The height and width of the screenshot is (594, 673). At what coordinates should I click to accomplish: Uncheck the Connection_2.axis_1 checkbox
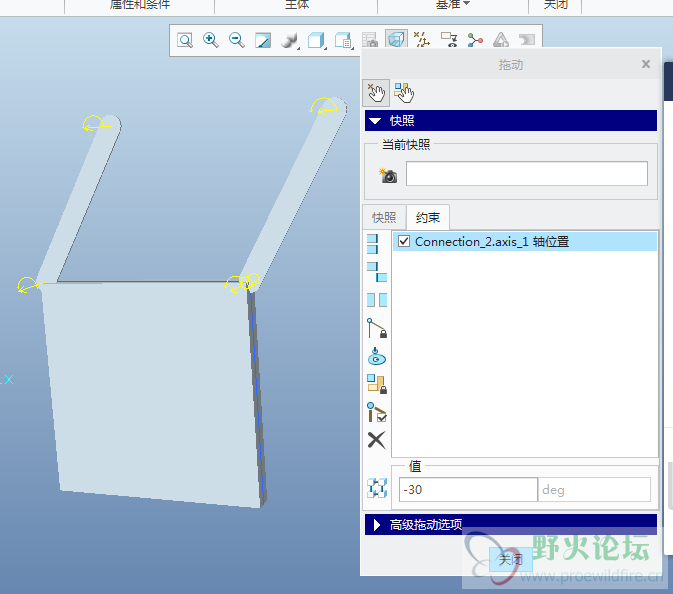[404, 241]
